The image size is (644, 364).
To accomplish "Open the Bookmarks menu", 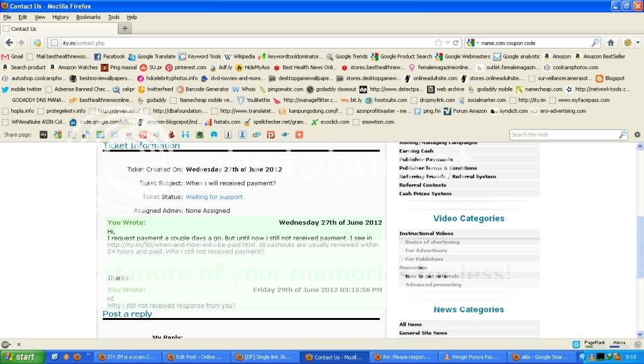I will pyautogui.click(x=88, y=17).
